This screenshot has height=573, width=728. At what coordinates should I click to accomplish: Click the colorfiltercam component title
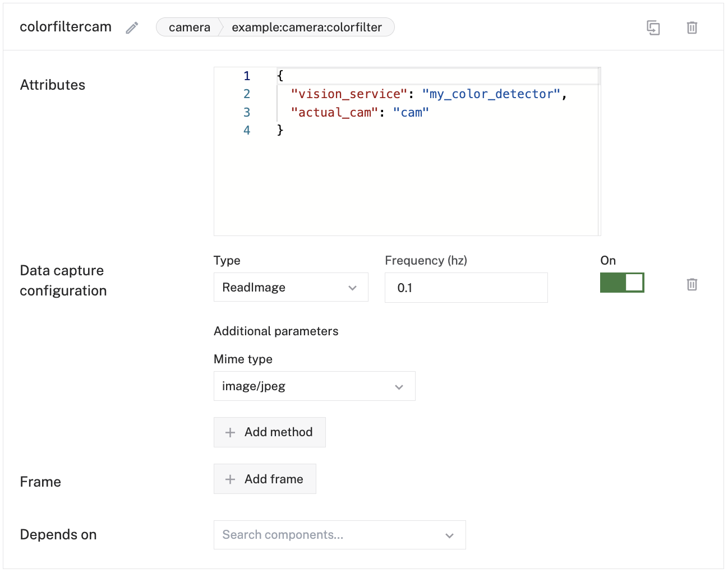[66, 27]
